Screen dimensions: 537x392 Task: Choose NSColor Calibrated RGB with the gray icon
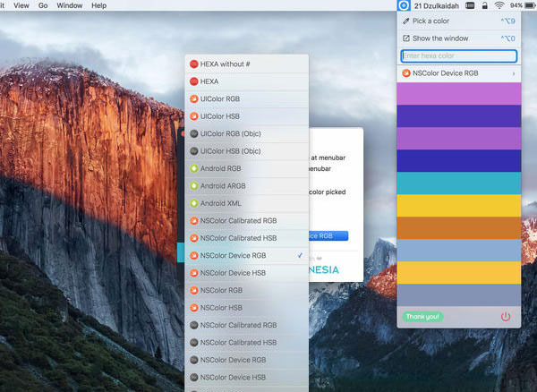247,325
